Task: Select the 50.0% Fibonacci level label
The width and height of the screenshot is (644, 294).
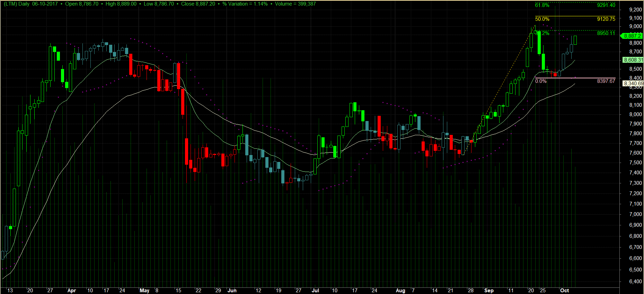Action: point(542,19)
